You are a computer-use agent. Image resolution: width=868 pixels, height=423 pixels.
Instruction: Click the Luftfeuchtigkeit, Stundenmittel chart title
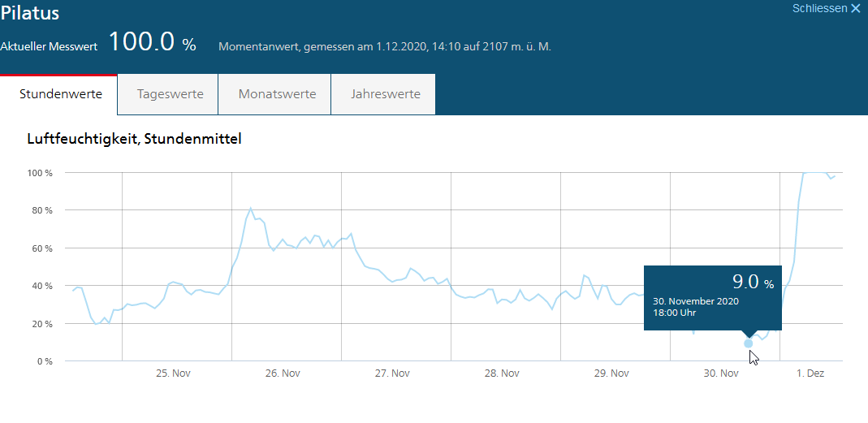pos(134,139)
